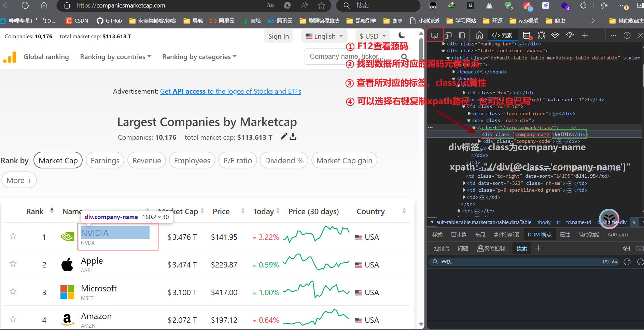Toggle the regex option in DevTools search
Image resolution: width=644 pixels, height=330 pixels.
pos(605,262)
